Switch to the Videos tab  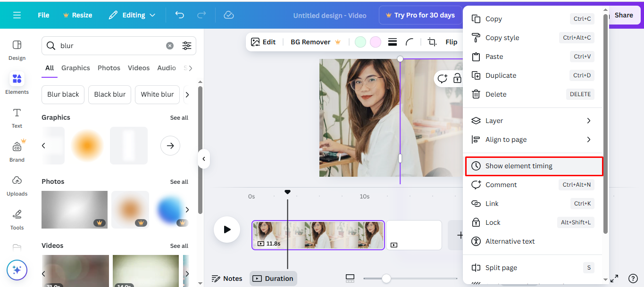point(138,68)
